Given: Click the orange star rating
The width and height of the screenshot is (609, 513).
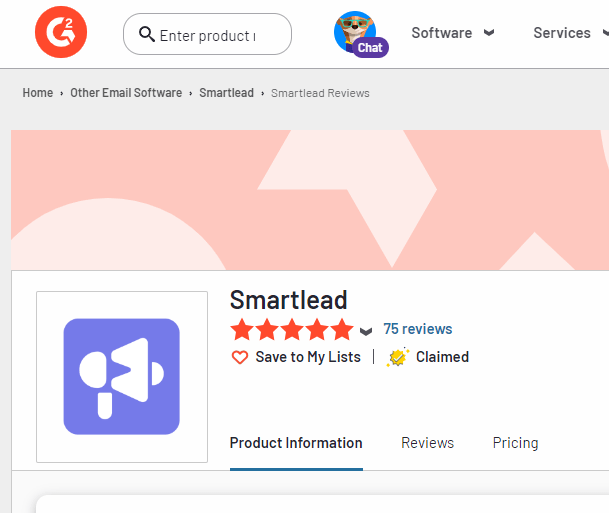Looking at the screenshot, I should pyautogui.click(x=291, y=329).
